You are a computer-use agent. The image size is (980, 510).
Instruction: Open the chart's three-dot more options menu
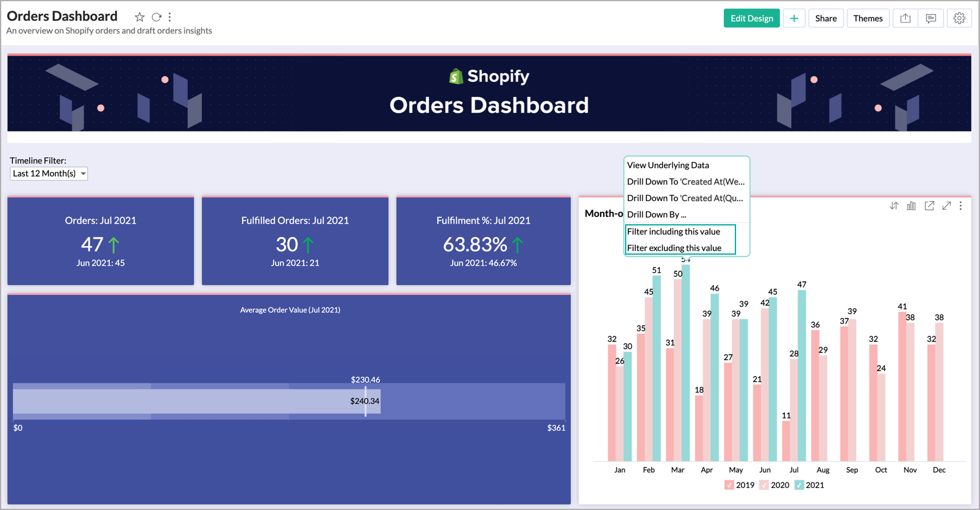pos(960,206)
